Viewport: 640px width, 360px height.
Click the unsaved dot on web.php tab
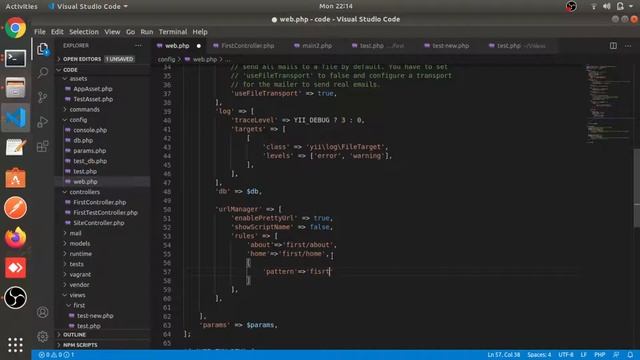(x=199, y=46)
